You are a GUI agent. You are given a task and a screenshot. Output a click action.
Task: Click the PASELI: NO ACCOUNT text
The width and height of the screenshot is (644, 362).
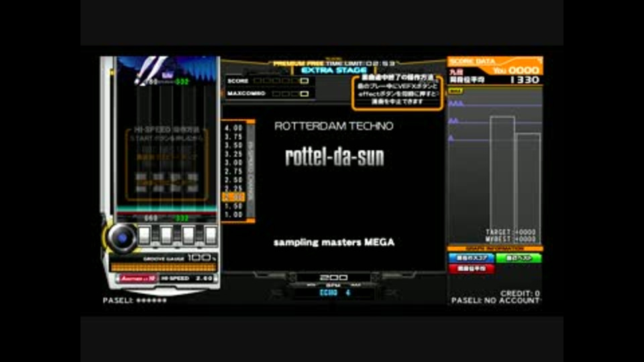click(x=496, y=300)
